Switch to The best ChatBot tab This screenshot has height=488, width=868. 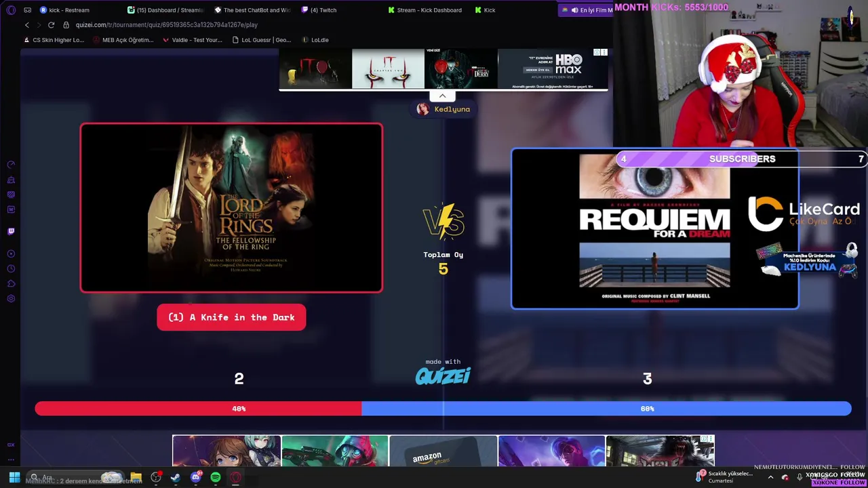click(x=253, y=10)
